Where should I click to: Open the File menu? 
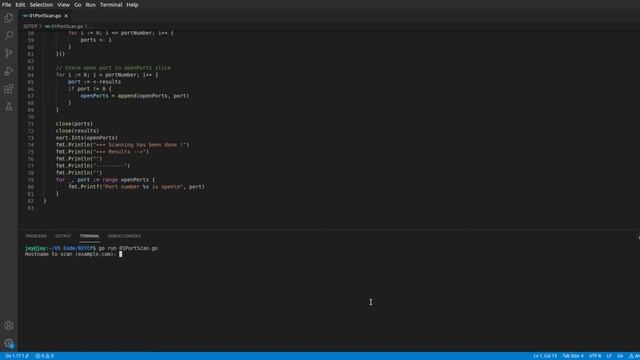click(7, 5)
